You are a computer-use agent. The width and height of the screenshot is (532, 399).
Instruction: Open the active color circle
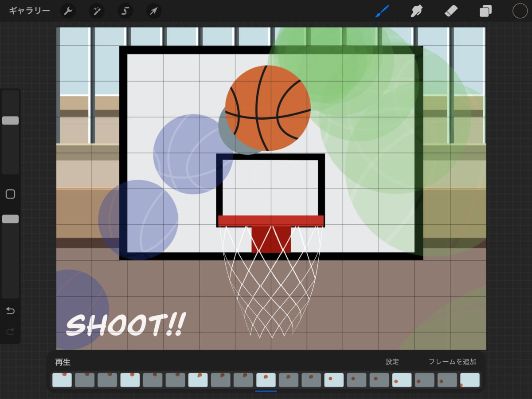[x=520, y=11]
